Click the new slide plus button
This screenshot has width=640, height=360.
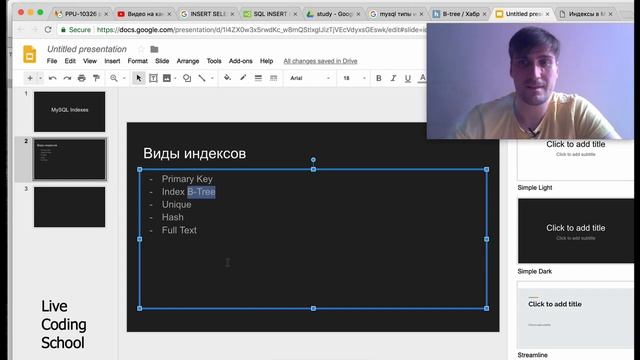[x=30, y=78]
